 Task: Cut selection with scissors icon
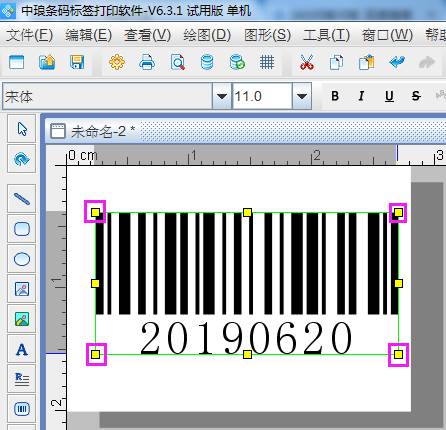click(x=307, y=62)
